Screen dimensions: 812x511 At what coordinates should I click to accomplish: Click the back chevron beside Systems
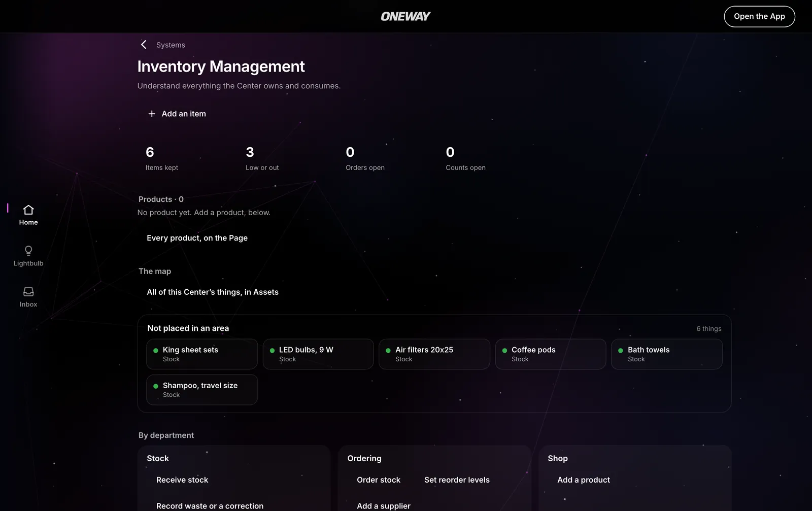point(144,45)
